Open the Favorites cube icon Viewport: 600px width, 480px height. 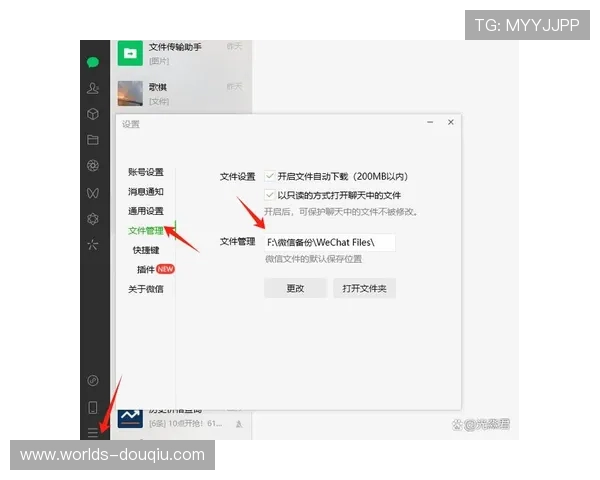click(93, 114)
